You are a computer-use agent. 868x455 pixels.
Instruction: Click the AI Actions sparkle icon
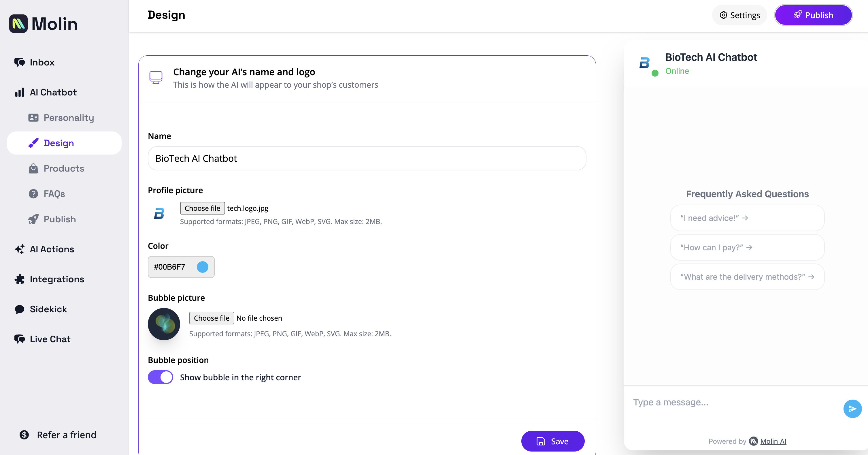pos(19,249)
